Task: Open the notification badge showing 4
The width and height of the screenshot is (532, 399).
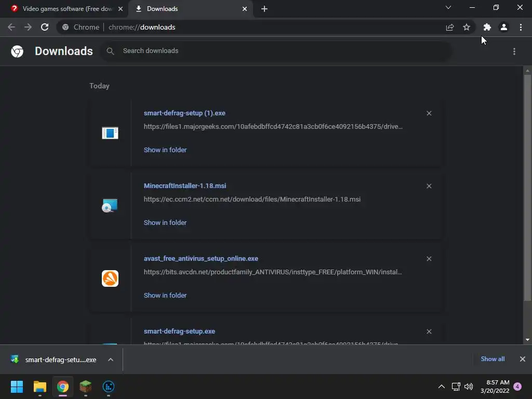Action: (x=517, y=387)
